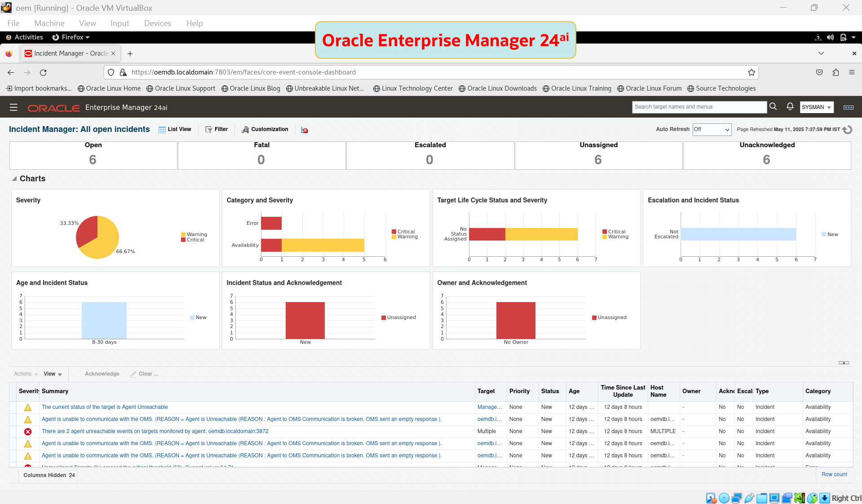Open Firefox extensions puzzle icon

point(835,72)
